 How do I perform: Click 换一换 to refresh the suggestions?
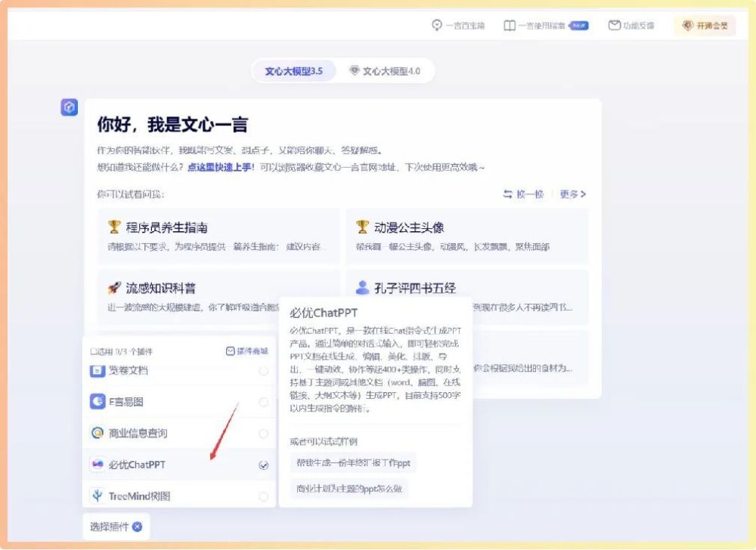pos(523,194)
